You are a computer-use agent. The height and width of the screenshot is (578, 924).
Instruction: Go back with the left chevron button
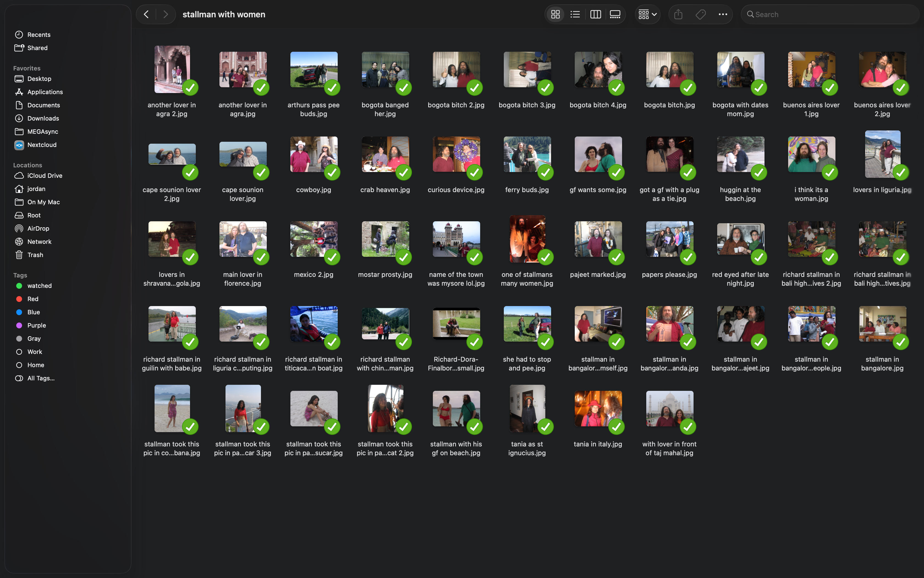[146, 15]
